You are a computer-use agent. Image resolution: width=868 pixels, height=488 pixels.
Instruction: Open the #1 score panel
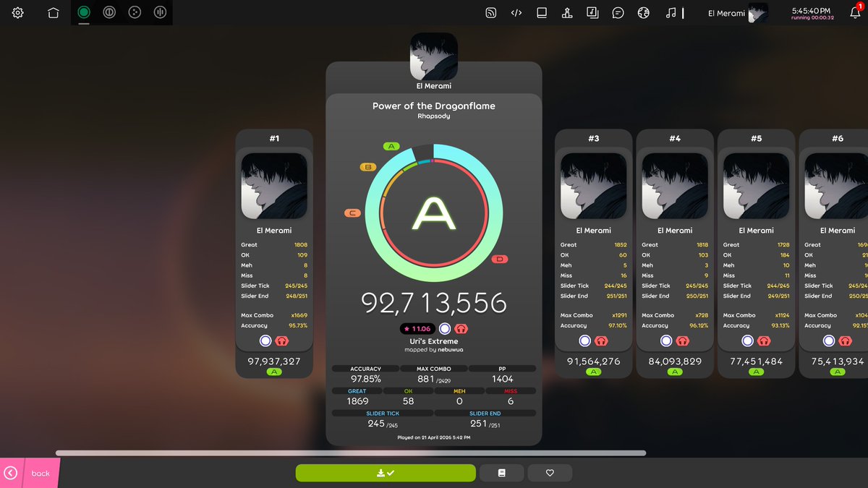tap(274, 254)
